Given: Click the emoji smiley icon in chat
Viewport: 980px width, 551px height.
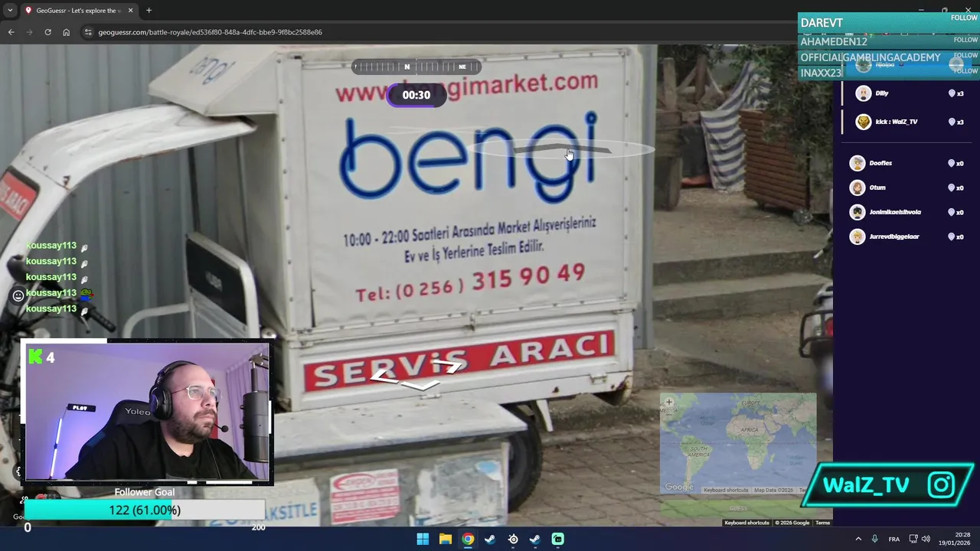Looking at the screenshot, I should tap(18, 295).
